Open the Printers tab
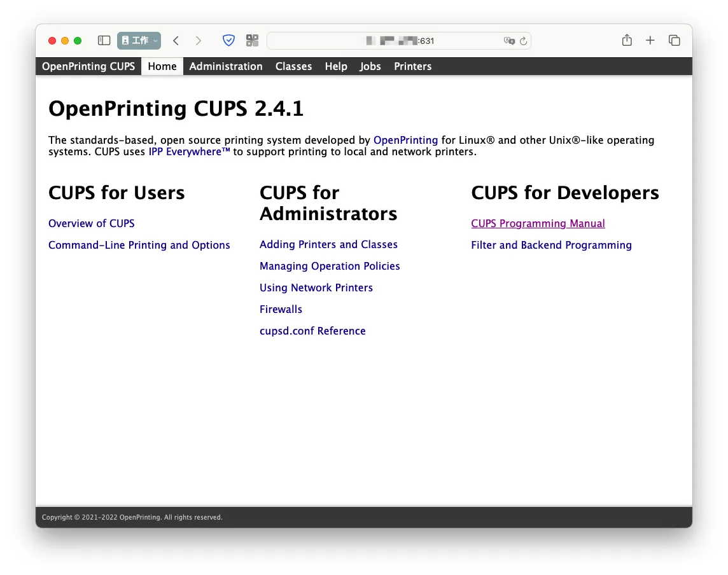Screen dimensions: 728x575 tap(412, 66)
